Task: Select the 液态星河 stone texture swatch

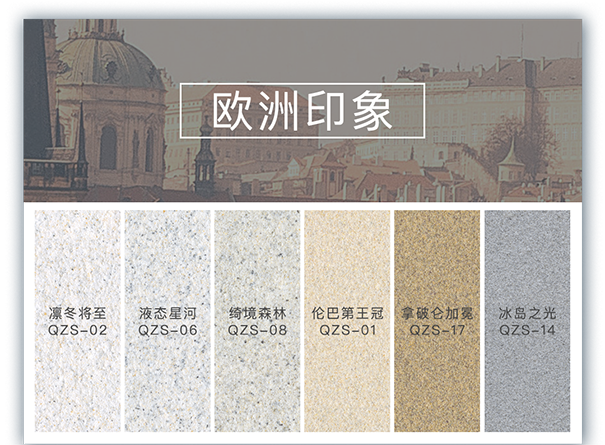Action: tap(167, 260)
